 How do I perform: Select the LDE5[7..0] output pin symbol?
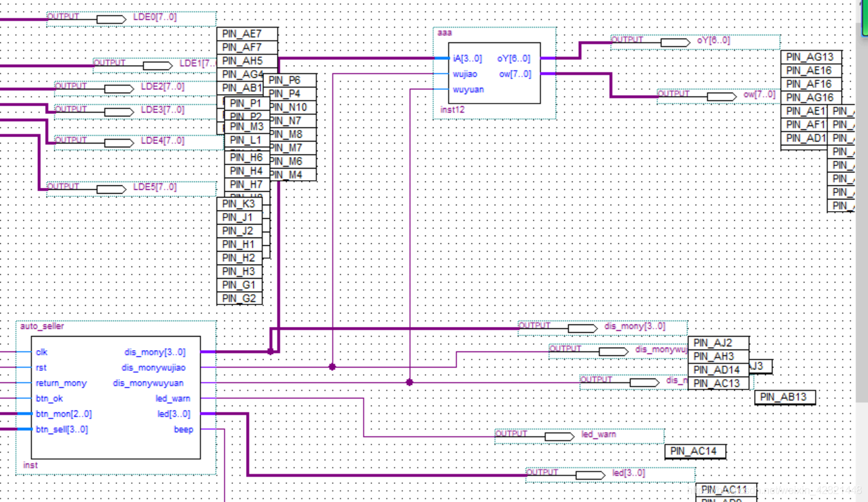click(111, 189)
